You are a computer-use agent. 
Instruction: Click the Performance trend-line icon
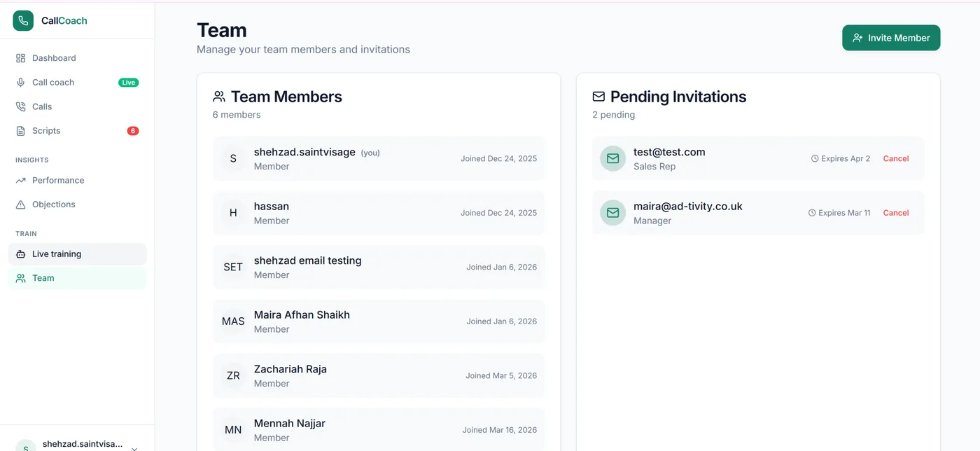[20, 180]
